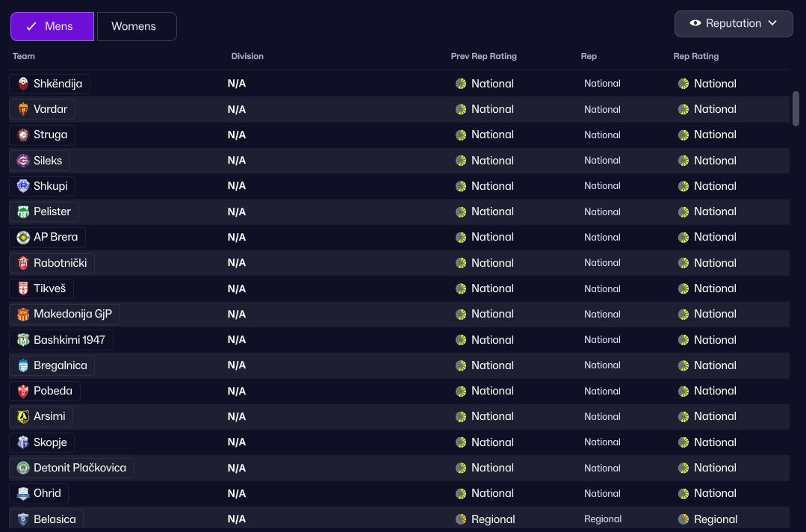Click the Sileks club badge icon
The image size is (806, 532).
pos(23,161)
